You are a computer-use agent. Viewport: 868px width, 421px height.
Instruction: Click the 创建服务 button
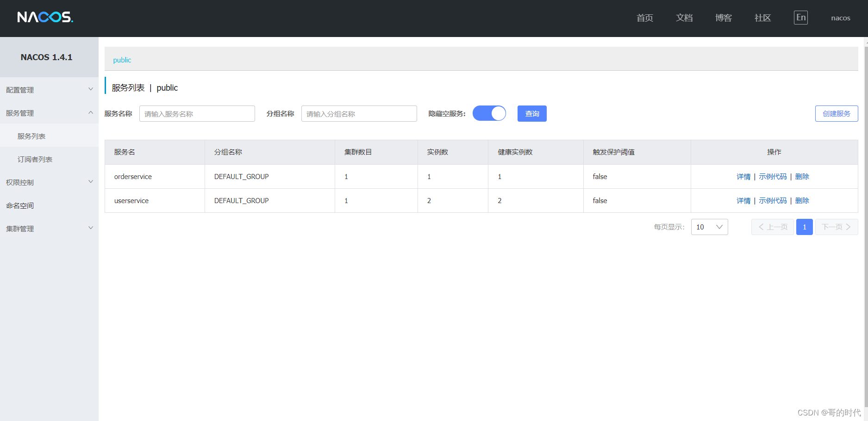point(837,114)
